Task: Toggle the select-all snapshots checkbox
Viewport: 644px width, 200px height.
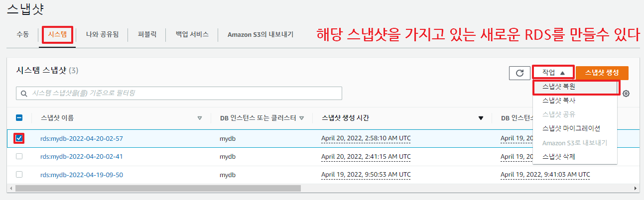Action: 19,118
